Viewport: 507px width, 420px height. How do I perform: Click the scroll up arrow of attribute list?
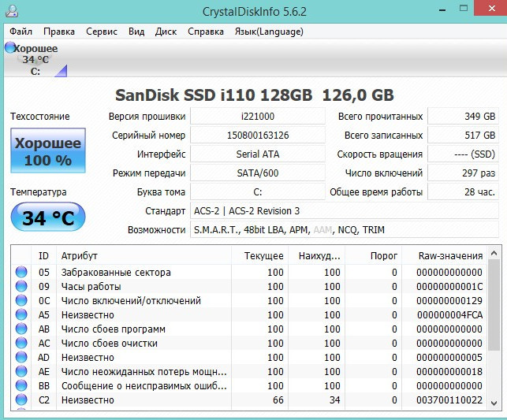click(494, 254)
